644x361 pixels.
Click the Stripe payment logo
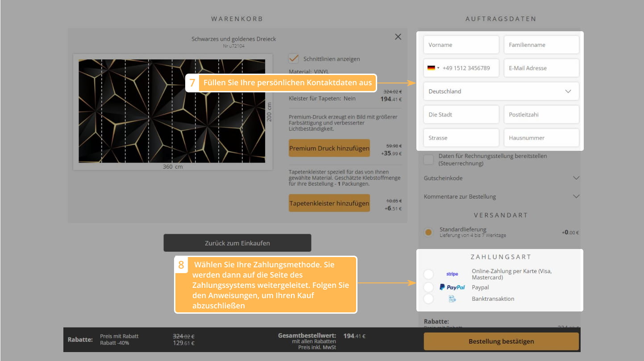[x=452, y=274]
